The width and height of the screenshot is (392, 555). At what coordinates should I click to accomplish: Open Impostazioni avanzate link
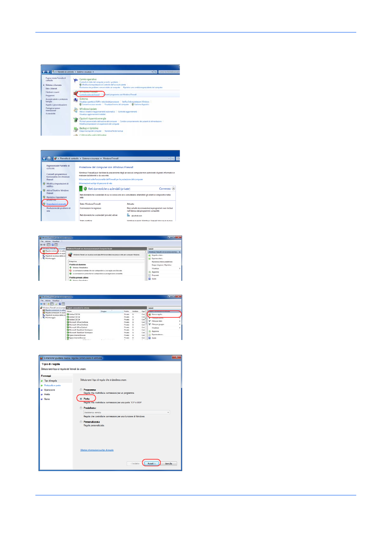(56, 204)
